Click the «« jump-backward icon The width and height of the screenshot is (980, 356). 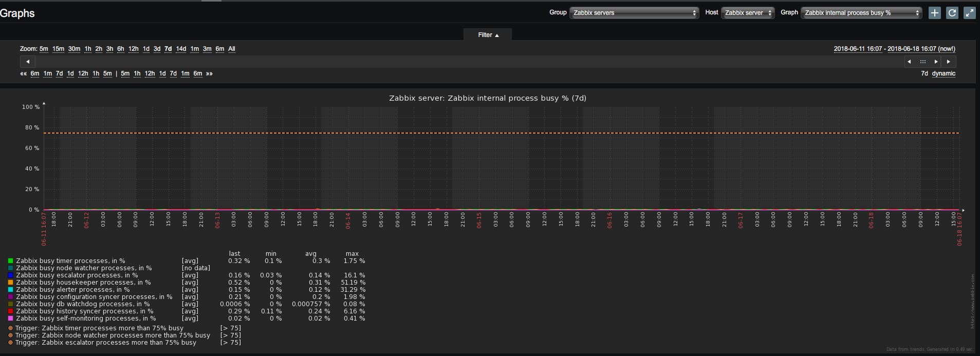point(23,73)
